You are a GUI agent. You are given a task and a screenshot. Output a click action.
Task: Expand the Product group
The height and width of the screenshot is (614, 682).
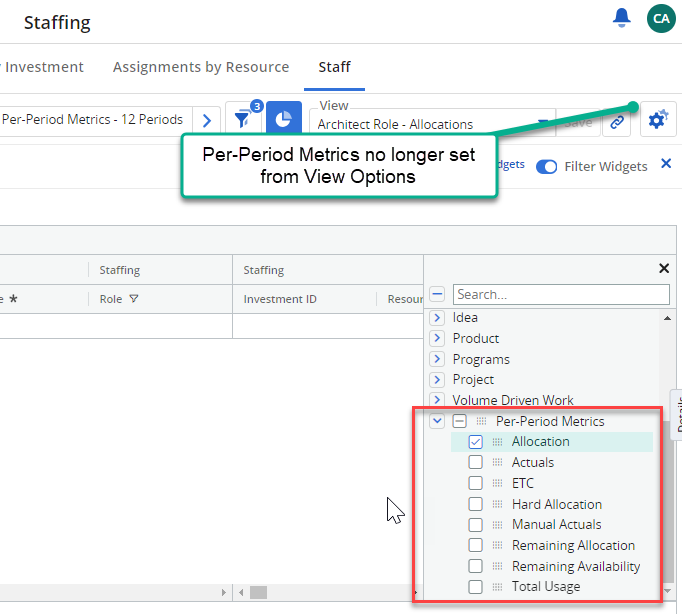(x=437, y=338)
